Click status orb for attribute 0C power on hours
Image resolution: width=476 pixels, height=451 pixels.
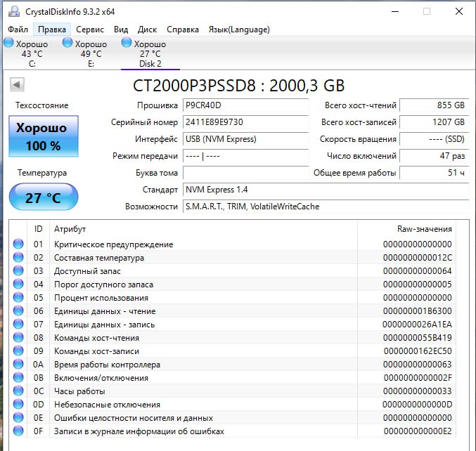click(x=18, y=391)
